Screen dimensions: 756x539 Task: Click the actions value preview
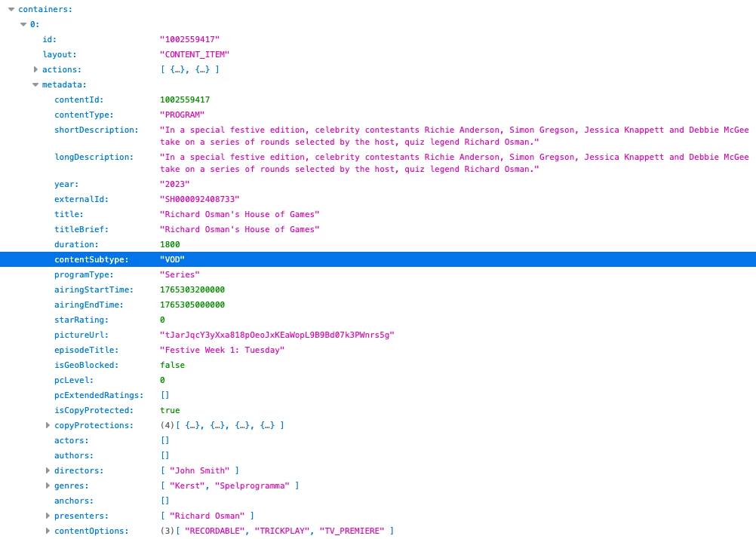point(190,69)
